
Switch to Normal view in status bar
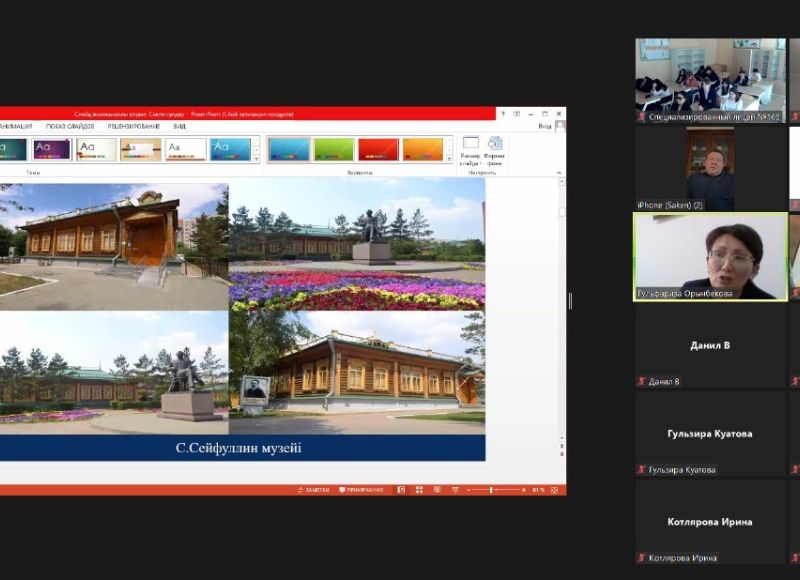click(402, 490)
